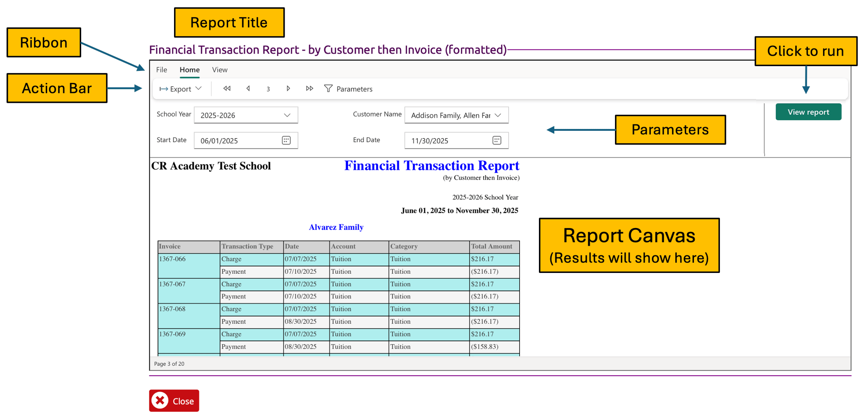Screen dimensions: 868x418
Task: Go to the first report page
Action: (x=227, y=89)
